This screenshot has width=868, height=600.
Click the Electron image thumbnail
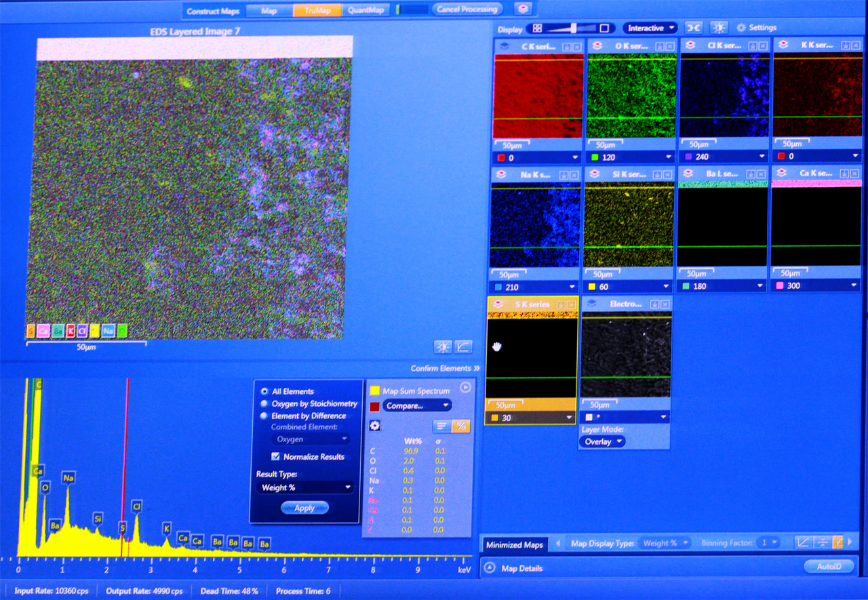point(625,355)
